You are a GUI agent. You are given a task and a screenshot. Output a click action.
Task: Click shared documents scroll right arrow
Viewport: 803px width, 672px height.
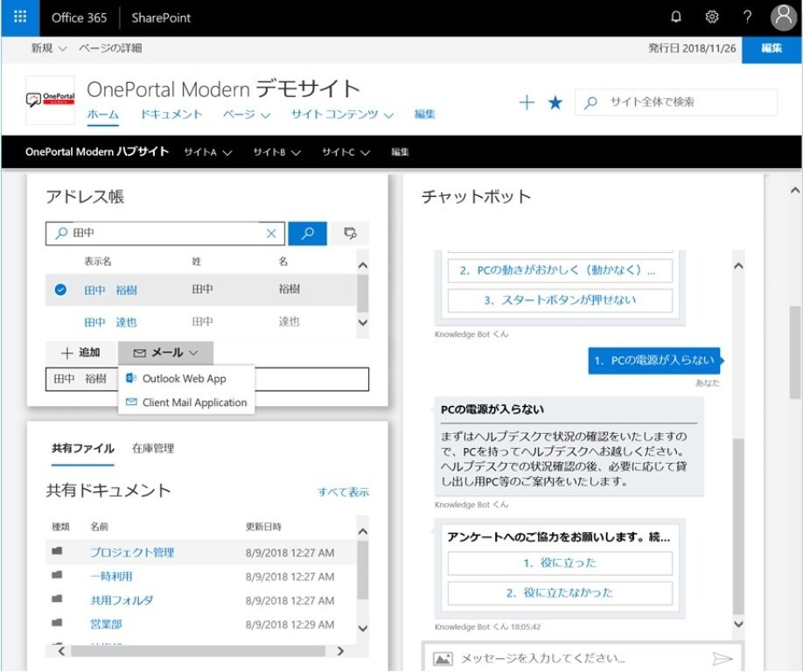click(340, 651)
